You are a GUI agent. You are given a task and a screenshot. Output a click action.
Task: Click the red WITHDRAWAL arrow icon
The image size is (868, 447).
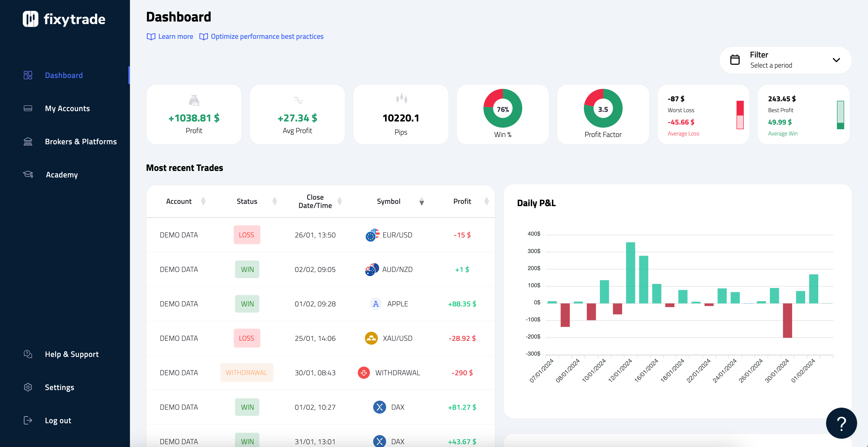click(364, 372)
